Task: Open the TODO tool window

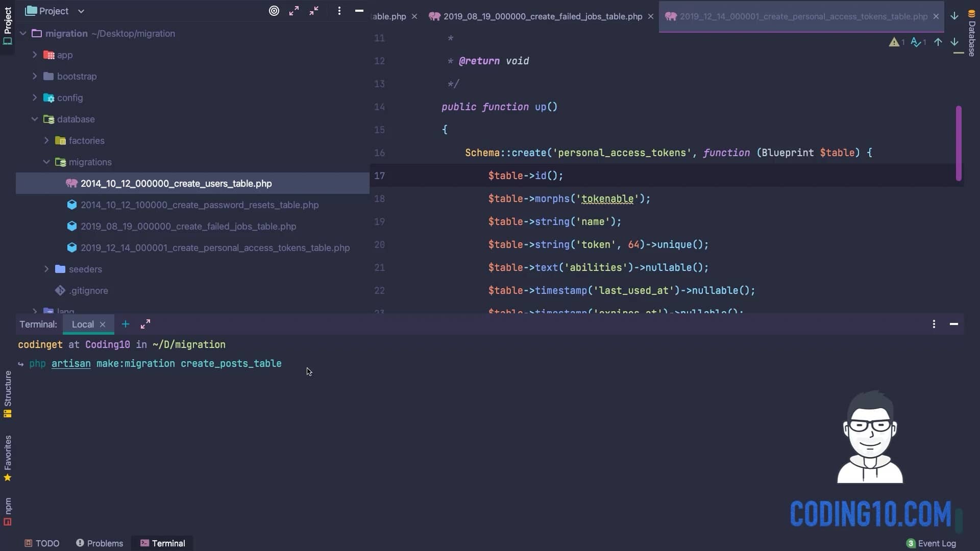Action: tap(42, 543)
